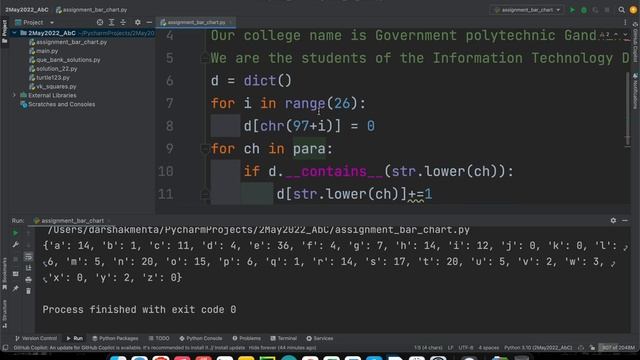Expand the External Libraries node
This screenshot has width=640, height=360.
click(14, 95)
